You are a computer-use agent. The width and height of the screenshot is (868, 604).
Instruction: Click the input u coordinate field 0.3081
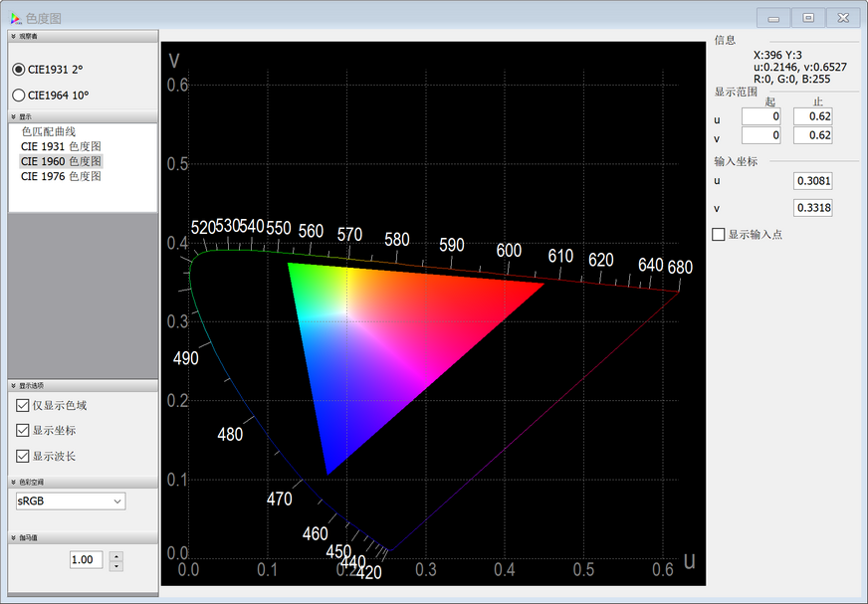tap(812, 181)
